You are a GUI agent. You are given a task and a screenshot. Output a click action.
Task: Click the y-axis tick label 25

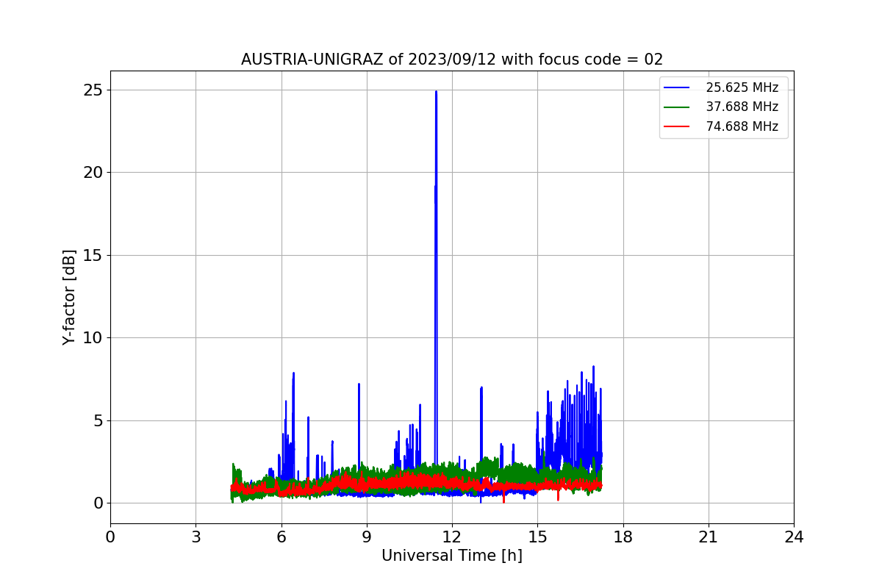[92, 90]
